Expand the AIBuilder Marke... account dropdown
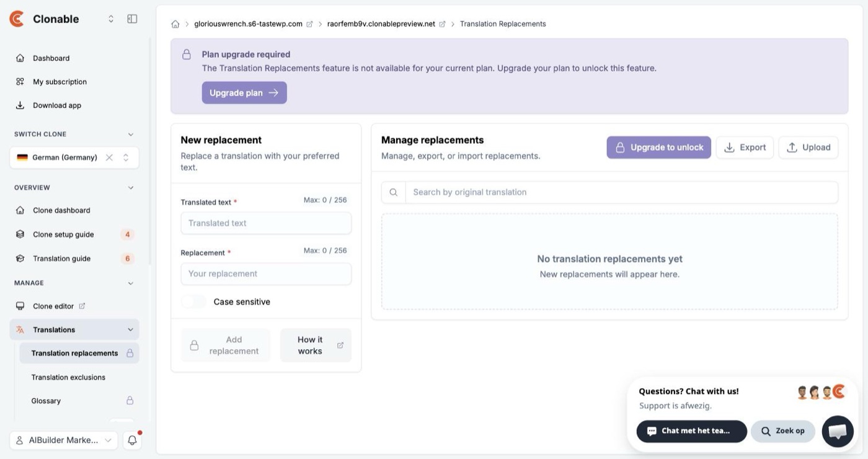Image resolution: width=868 pixels, height=459 pixels. coord(64,440)
